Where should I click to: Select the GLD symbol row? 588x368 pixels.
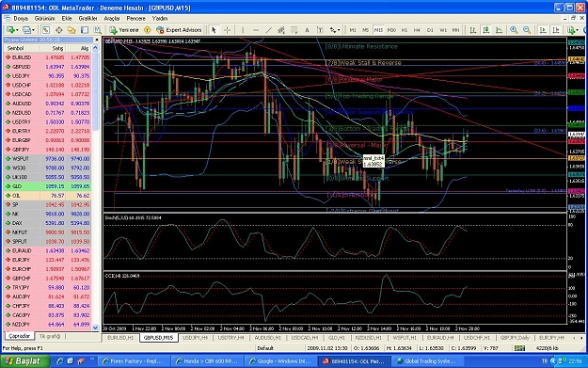click(x=47, y=186)
